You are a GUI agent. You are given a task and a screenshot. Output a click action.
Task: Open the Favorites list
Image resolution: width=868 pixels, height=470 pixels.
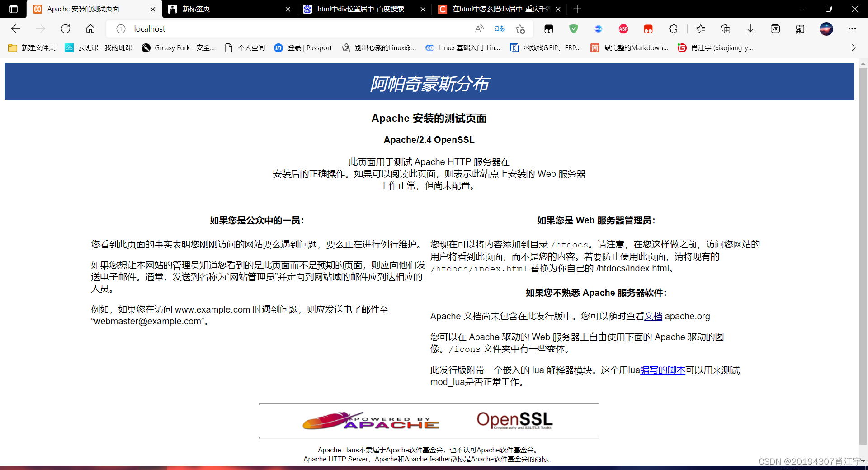pos(701,28)
